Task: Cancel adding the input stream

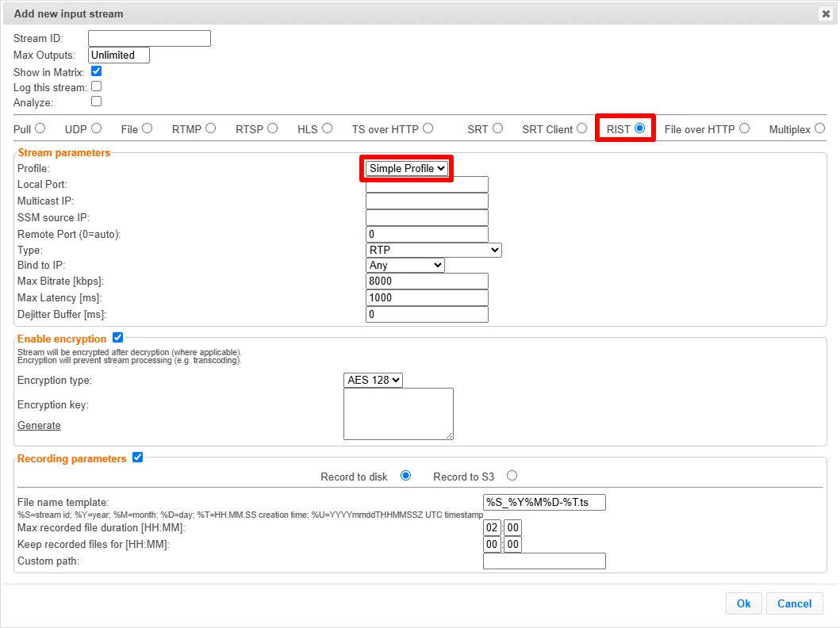Action: click(x=795, y=603)
